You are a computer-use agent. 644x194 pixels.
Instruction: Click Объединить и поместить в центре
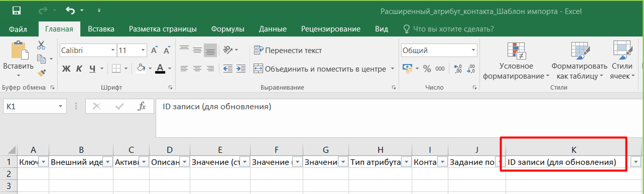pyautogui.click(x=320, y=69)
